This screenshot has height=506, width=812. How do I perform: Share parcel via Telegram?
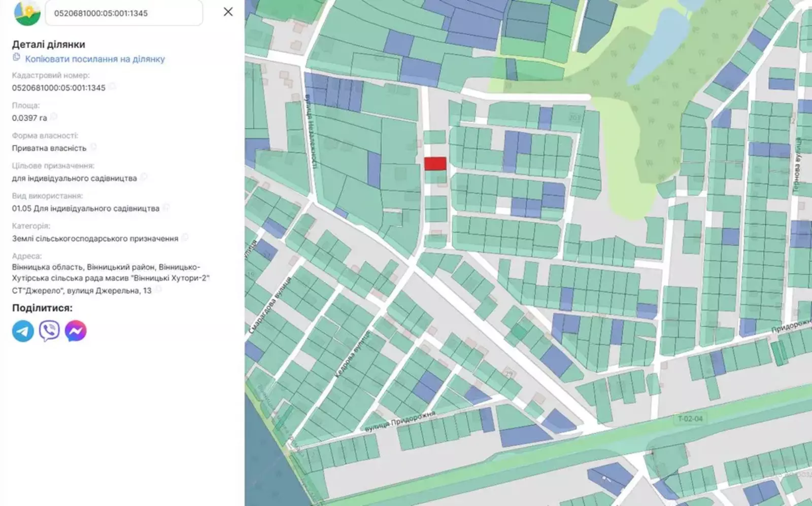click(x=23, y=331)
